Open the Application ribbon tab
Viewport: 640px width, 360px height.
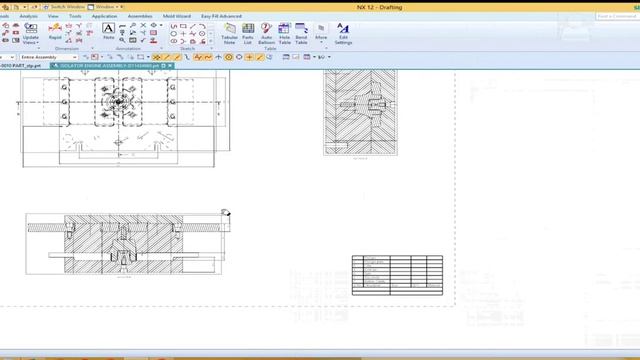point(104,16)
